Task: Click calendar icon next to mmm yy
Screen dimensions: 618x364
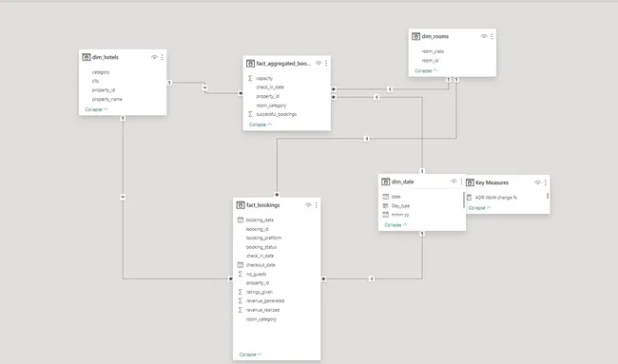Action: (x=385, y=214)
